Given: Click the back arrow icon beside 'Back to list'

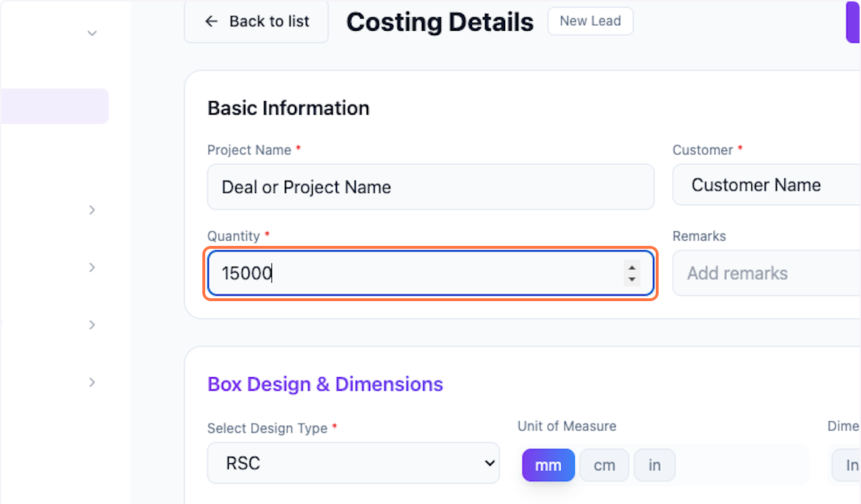Looking at the screenshot, I should [210, 22].
